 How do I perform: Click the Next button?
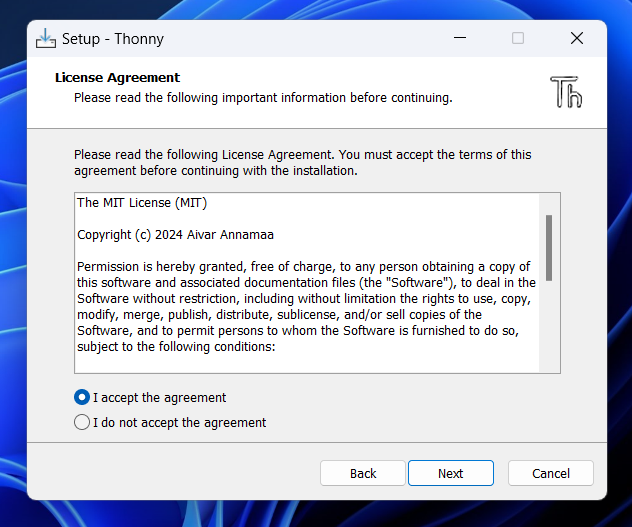pyautogui.click(x=451, y=473)
